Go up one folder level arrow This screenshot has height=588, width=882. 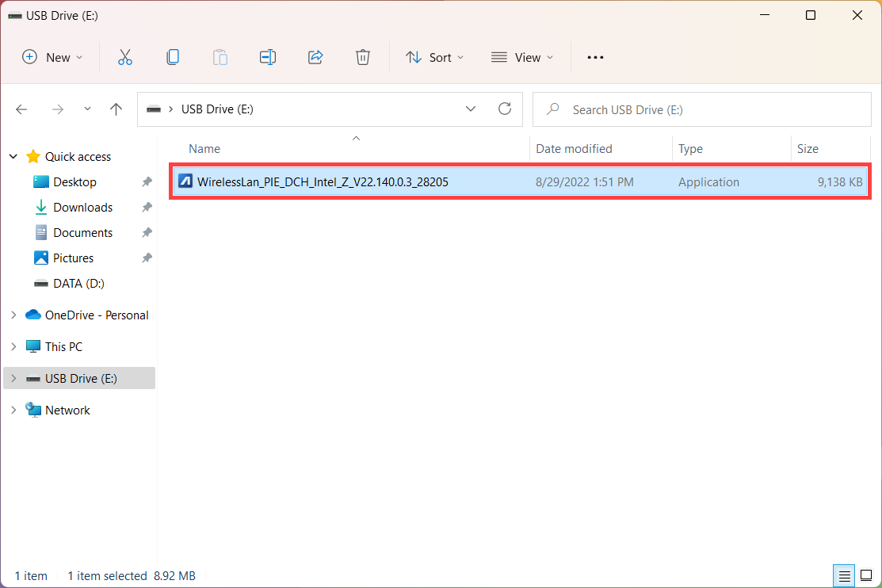click(x=116, y=109)
